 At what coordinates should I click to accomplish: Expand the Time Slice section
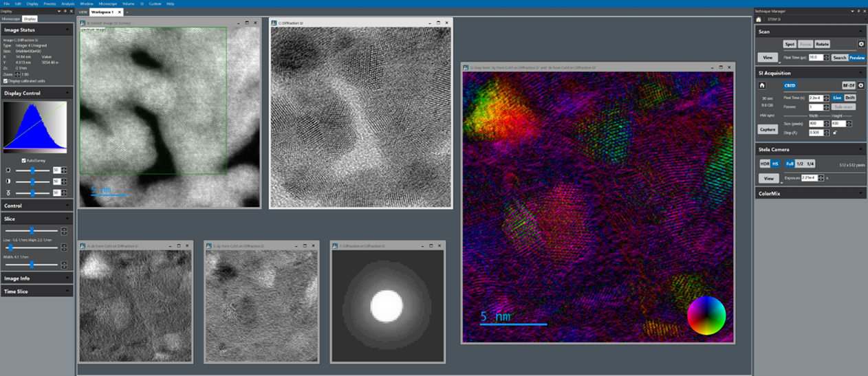click(67, 291)
